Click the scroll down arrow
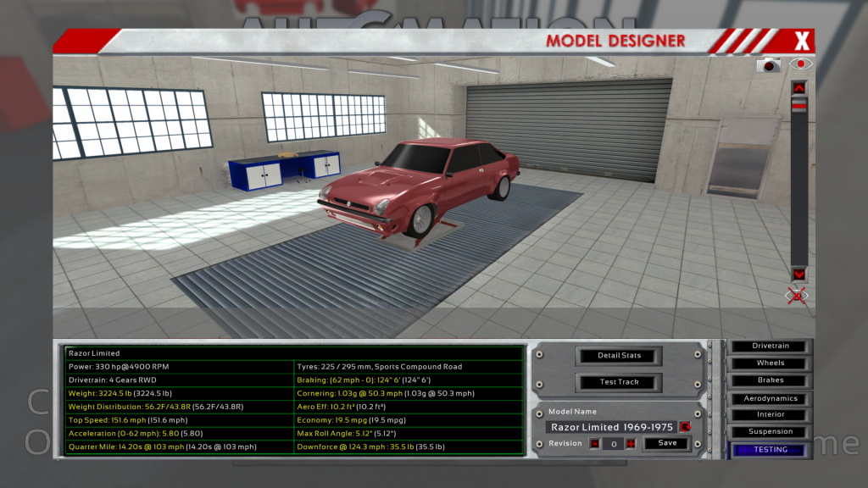 [798, 274]
